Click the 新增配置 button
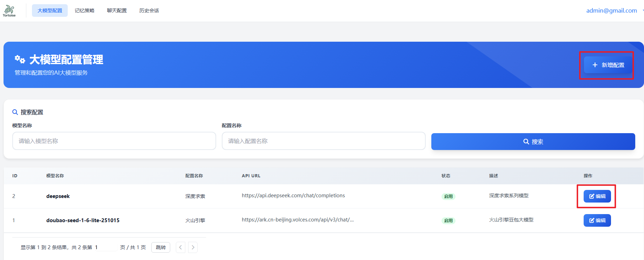The width and height of the screenshot is (644, 260). (608, 65)
